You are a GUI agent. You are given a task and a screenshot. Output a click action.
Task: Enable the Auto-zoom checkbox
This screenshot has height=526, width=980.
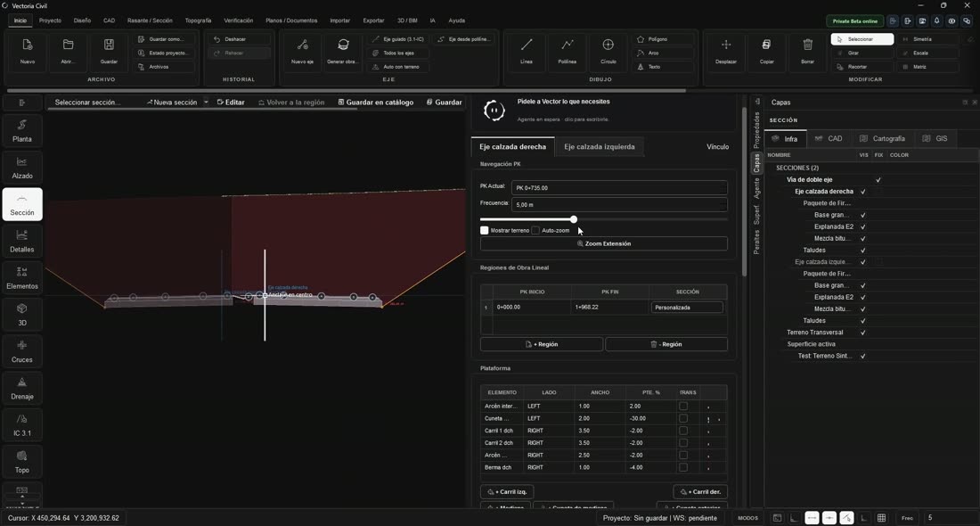pos(535,230)
